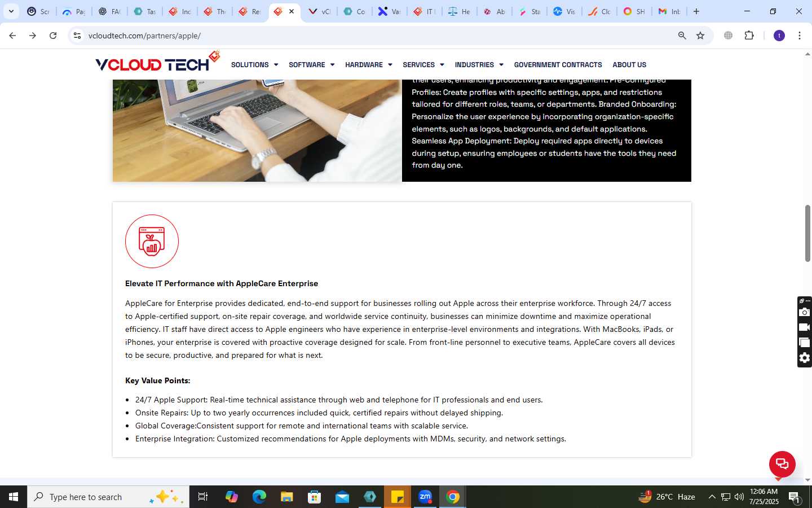Image resolution: width=812 pixels, height=508 pixels.
Task: Click the AppleCare Enterprise red circle icon
Action: pyautogui.click(x=152, y=242)
